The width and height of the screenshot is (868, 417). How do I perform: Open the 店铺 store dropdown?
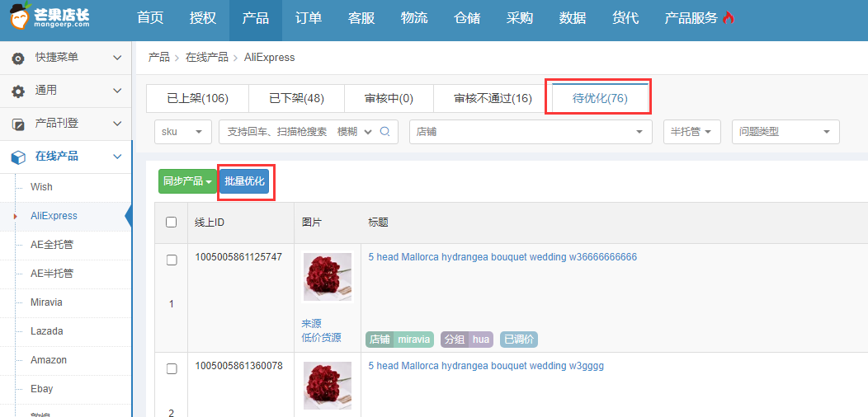coord(531,132)
